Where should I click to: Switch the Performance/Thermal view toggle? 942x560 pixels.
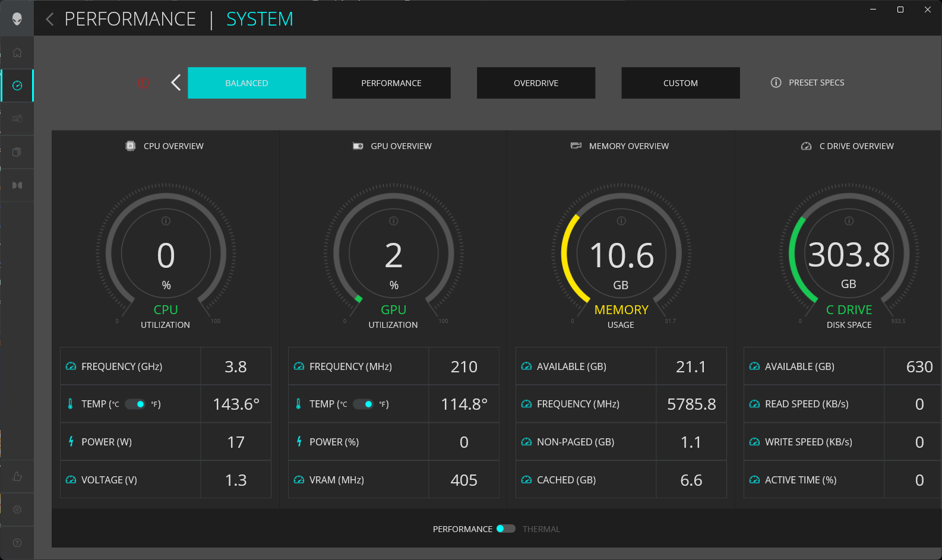(x=506, y=529)
